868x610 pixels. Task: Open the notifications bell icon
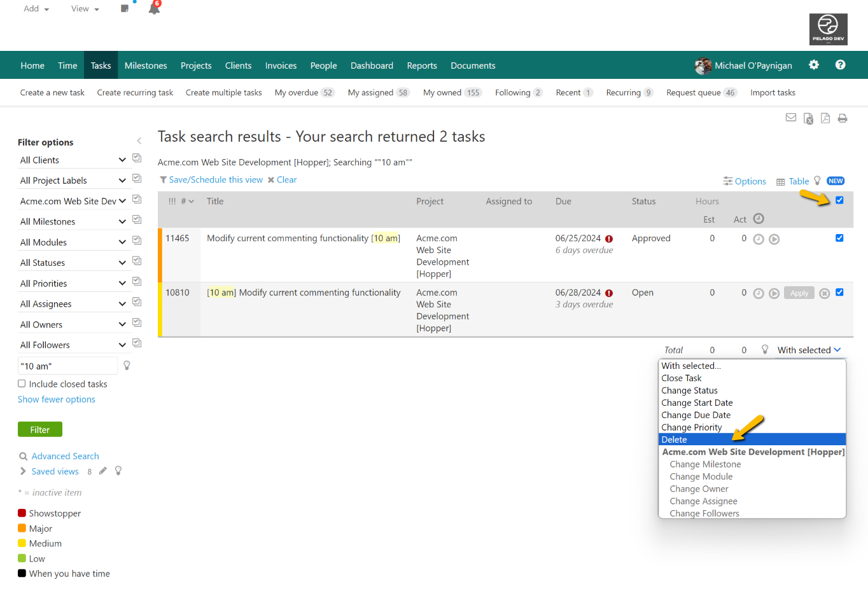(x=154, y=9)
